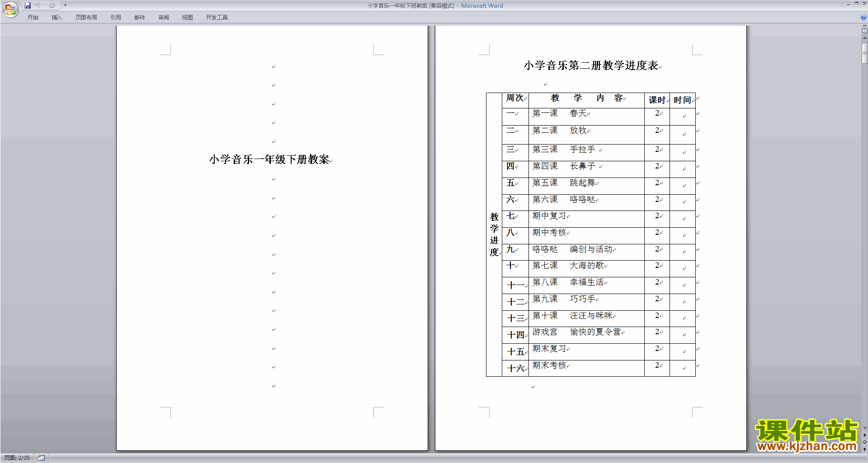
Task: Open the 审阅 ribbon tab
Action: tap(164, 18)
